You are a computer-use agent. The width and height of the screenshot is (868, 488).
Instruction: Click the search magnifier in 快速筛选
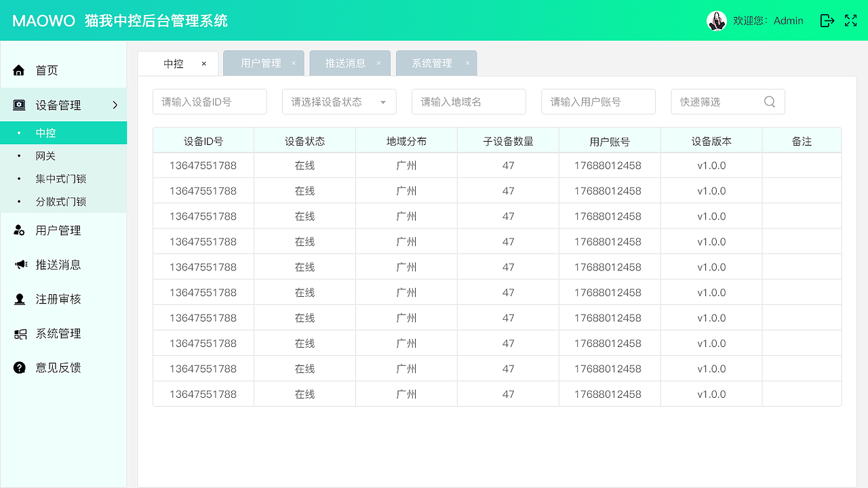tap(770, 102)
